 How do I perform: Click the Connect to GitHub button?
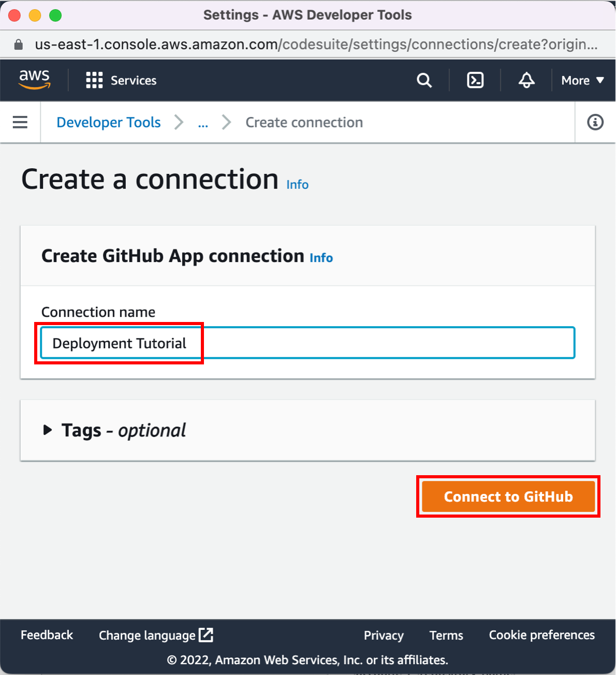click(508, 496)
